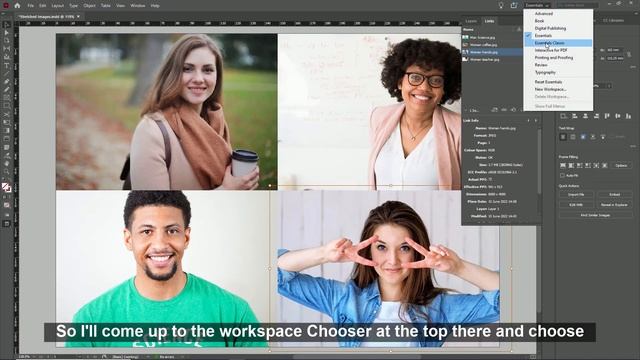Switch to the Links tab

click(x=489, y=21)
